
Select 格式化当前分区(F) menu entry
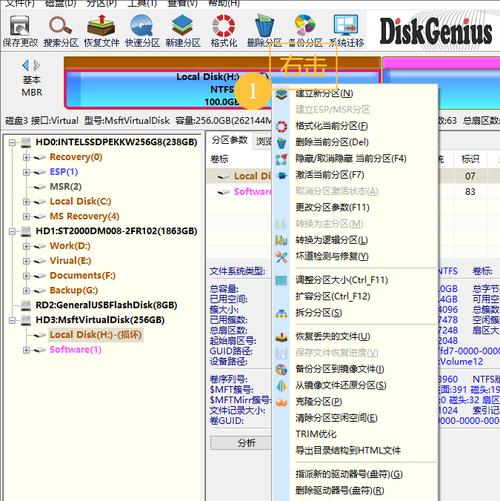[x=332, y=126]
